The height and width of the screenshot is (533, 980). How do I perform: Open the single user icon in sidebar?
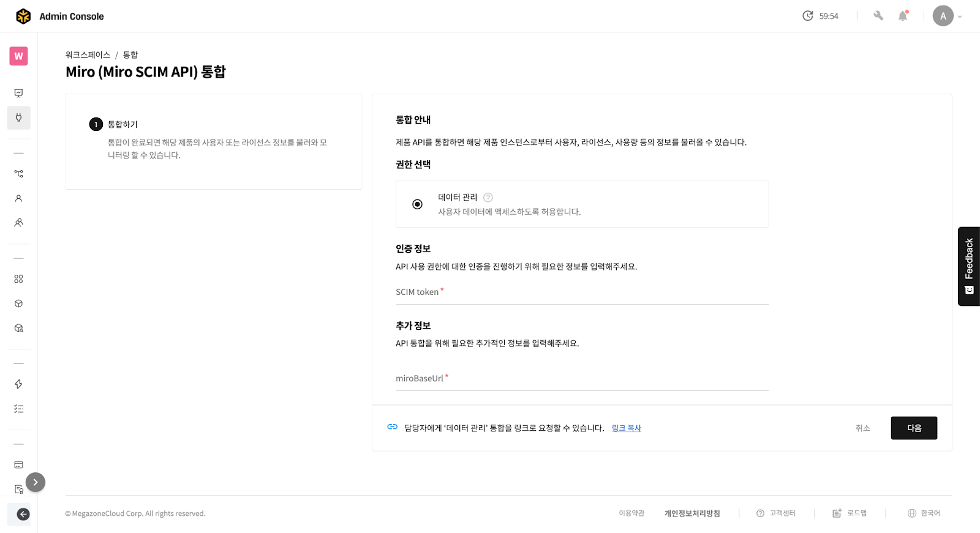(x=19, y=198)
